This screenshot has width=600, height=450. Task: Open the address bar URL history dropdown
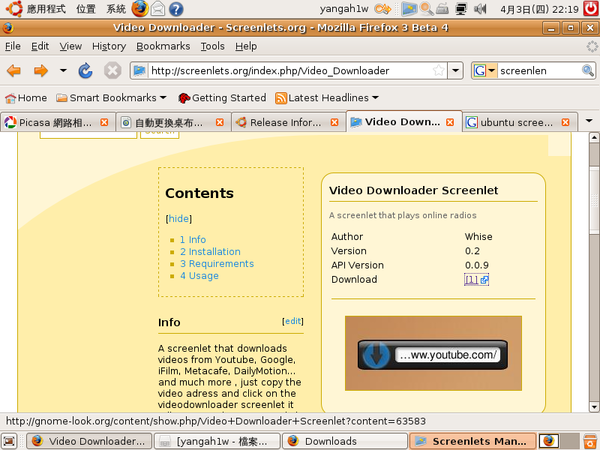click(x=455, y=70)
